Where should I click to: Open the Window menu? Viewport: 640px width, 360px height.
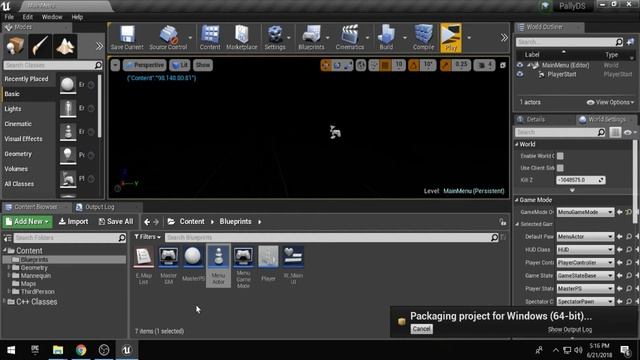pyautogui.click(x=52, y=17)
